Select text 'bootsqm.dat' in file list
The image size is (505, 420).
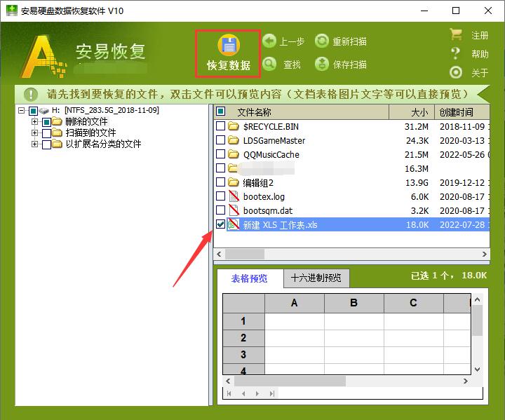(268, 210)
